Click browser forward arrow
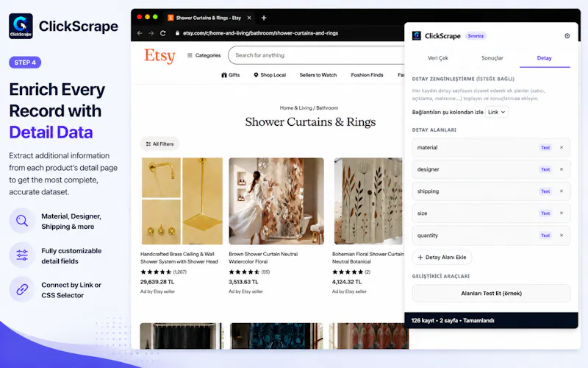Image resolution: width=588 pixels, height=368 pixels. coord(151,33)
